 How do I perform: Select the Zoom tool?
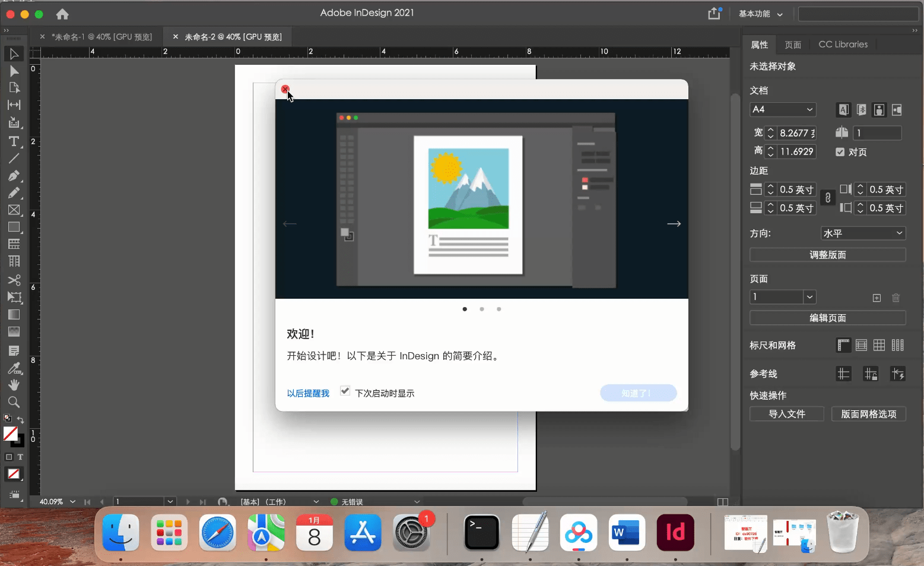14,402
